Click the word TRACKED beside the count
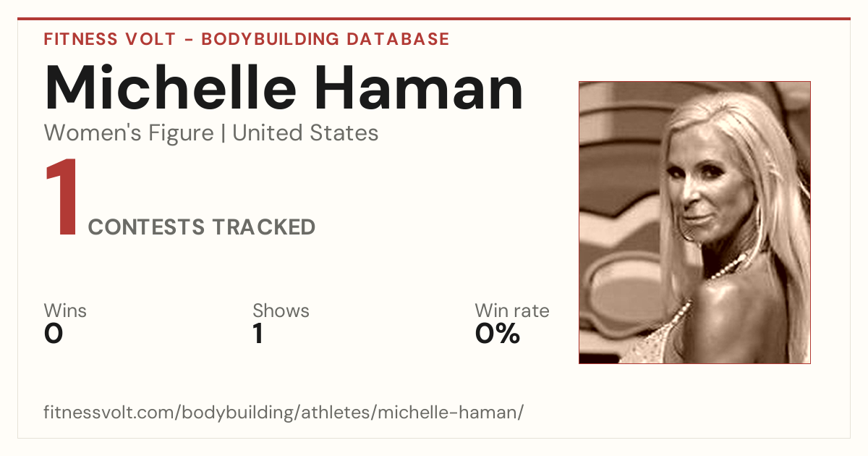Image resolution: width=868 pixels, height=456 pixels. coord(263,227)
